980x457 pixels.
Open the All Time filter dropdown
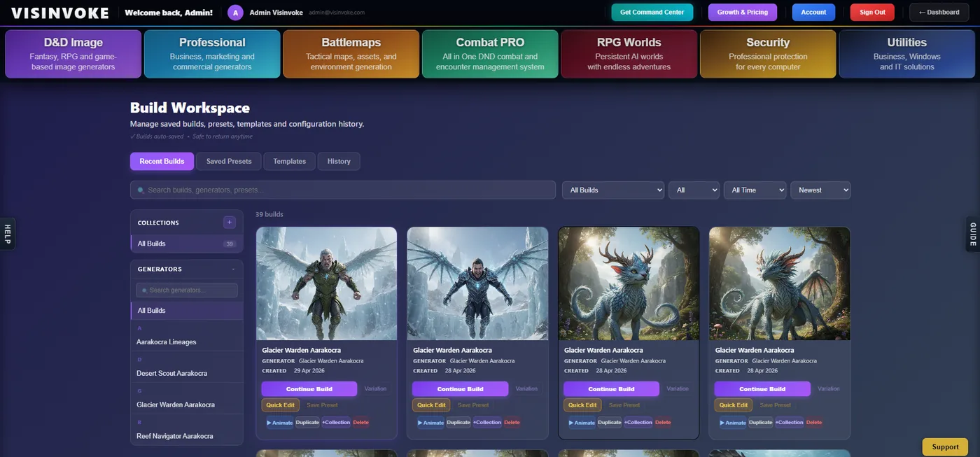coord(755,190)
